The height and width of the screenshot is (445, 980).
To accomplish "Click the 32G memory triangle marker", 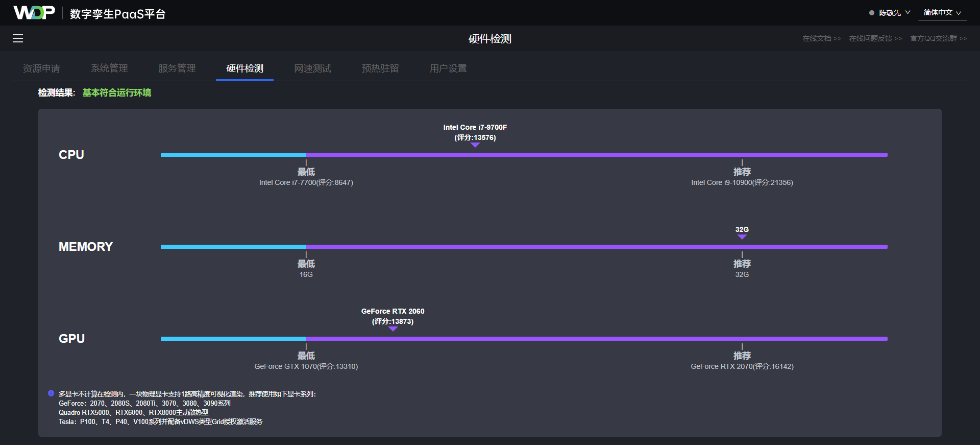I will click(x=742, y=237).
